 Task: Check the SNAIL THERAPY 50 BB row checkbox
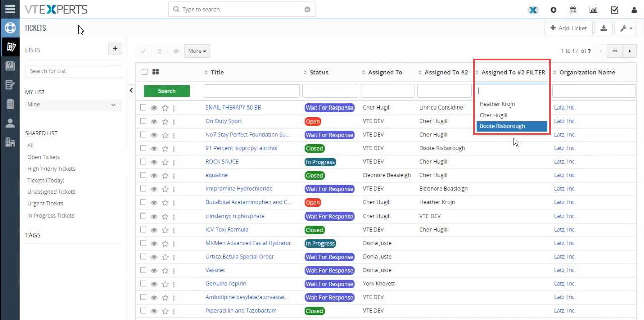pyautogui.click(x=143, y=108)
